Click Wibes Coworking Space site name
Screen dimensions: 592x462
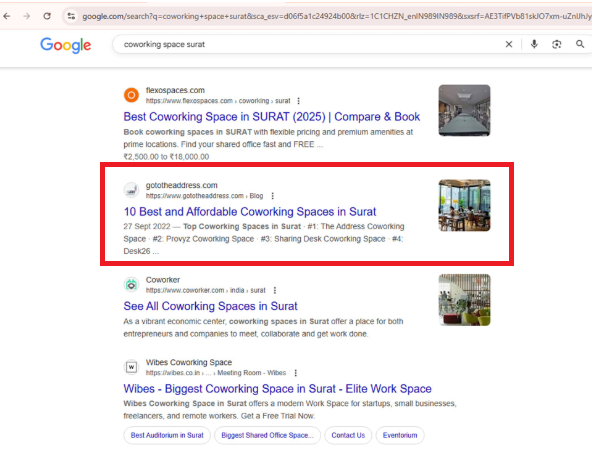[189, 362]
